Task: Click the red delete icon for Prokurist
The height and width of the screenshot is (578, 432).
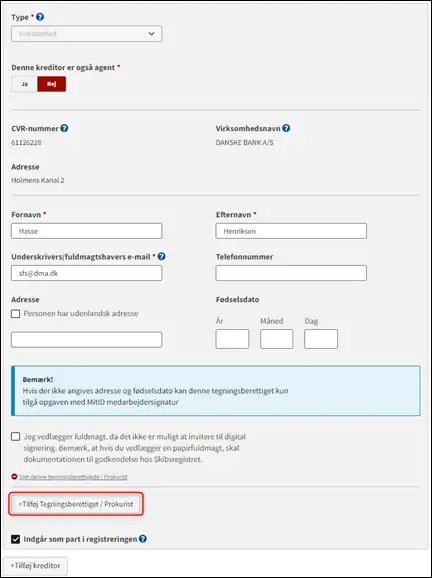Action: (14, 477)
